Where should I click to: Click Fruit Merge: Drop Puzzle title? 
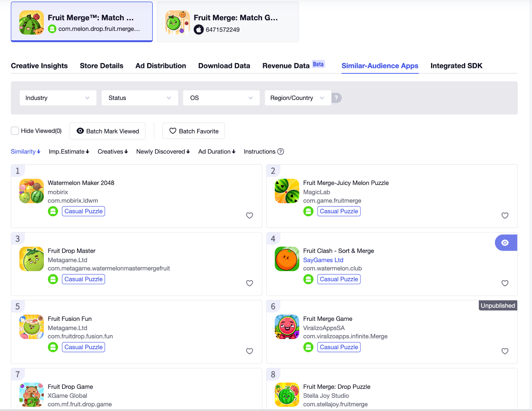click(336, 387)
